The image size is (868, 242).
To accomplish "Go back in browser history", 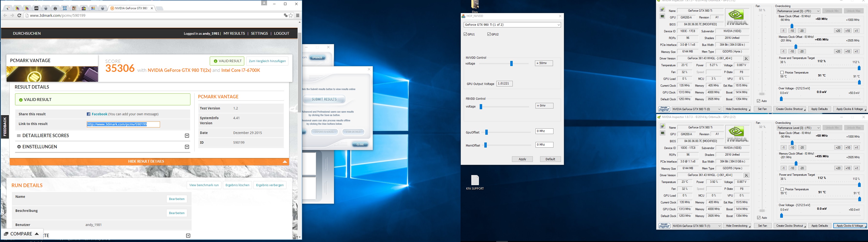I will [x=5, y=16].
